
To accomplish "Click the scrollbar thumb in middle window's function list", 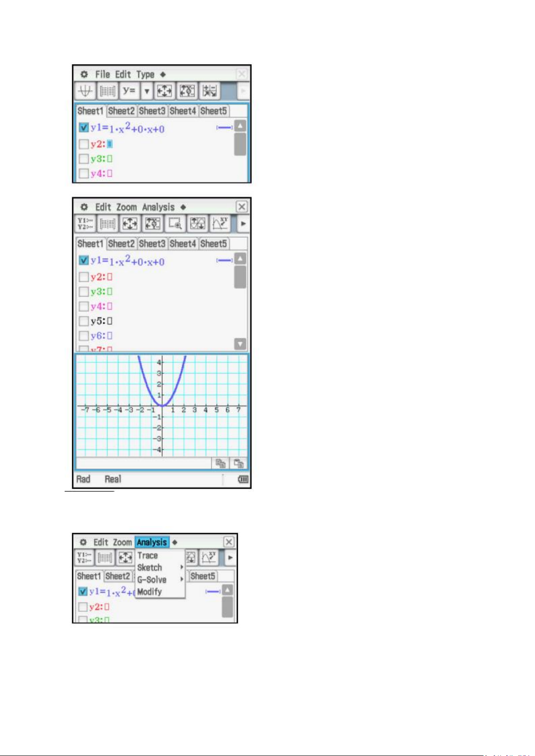I will pyautogui.click(x=240, y=277).
